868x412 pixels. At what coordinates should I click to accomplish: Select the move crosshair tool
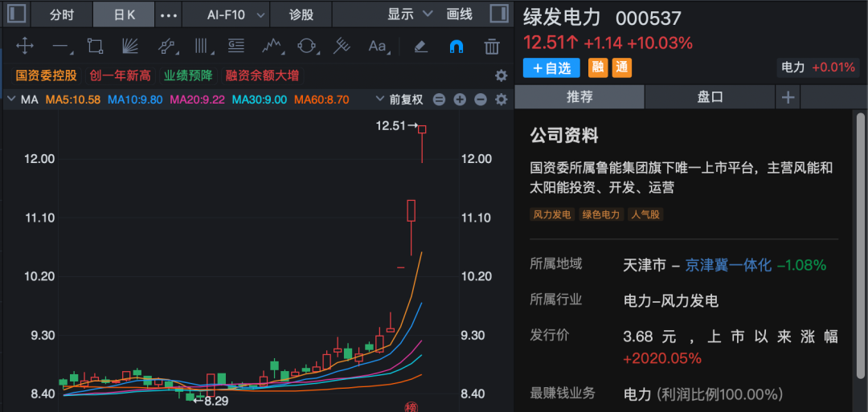tap(25, 47)
